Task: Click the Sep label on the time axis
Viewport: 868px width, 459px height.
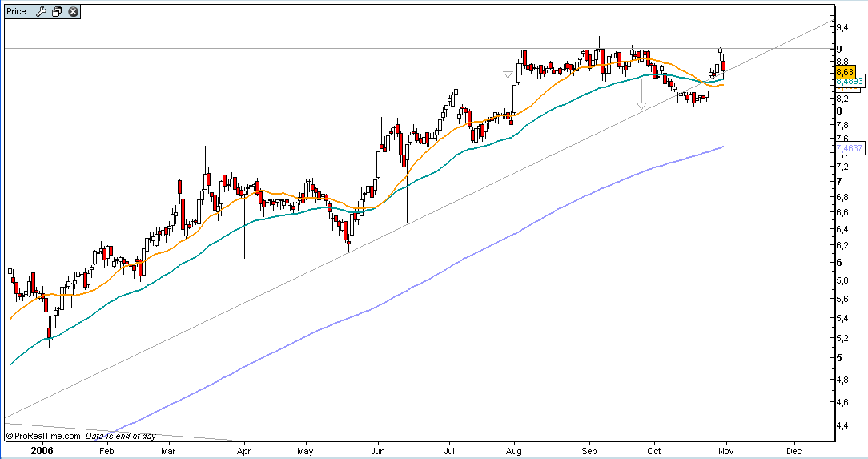Action: 589,451
